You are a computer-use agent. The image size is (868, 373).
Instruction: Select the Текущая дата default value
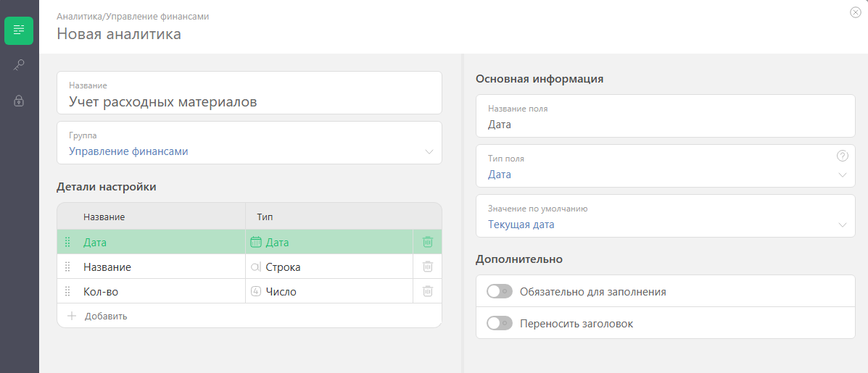point(521,225)
